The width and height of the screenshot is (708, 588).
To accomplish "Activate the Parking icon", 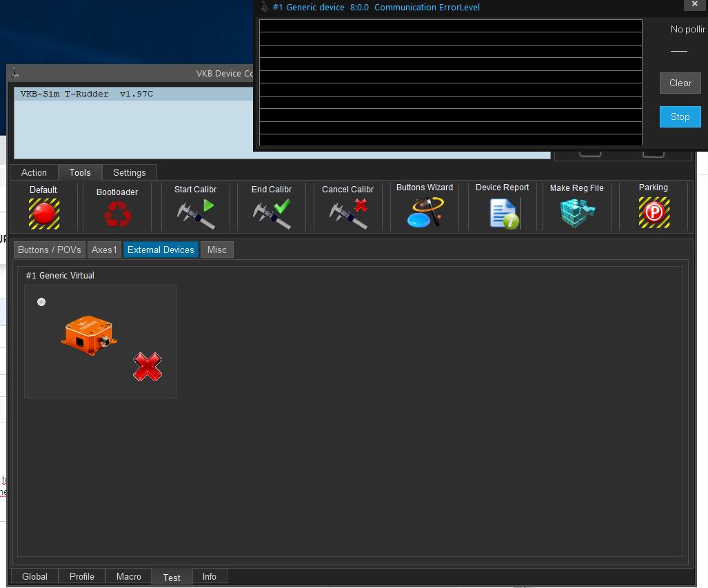I will [x=654, y=212].
